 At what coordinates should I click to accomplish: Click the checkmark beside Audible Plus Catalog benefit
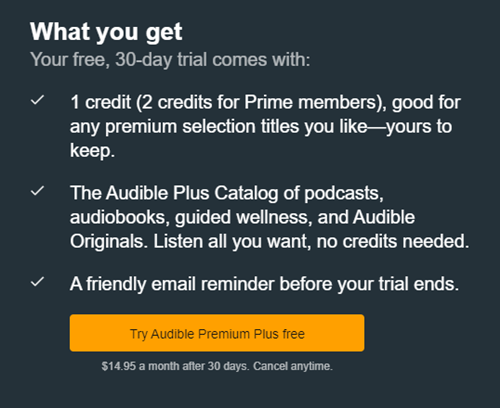coord(37,191)
